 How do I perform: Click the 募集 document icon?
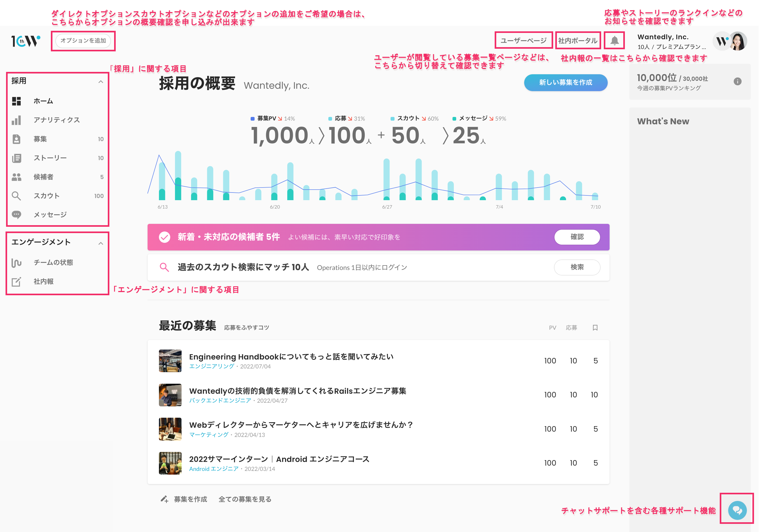(17, 139)
